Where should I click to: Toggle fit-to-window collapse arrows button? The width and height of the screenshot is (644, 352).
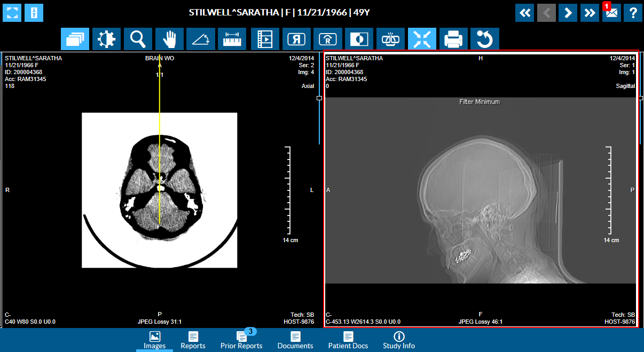click(x=422, y=39)
